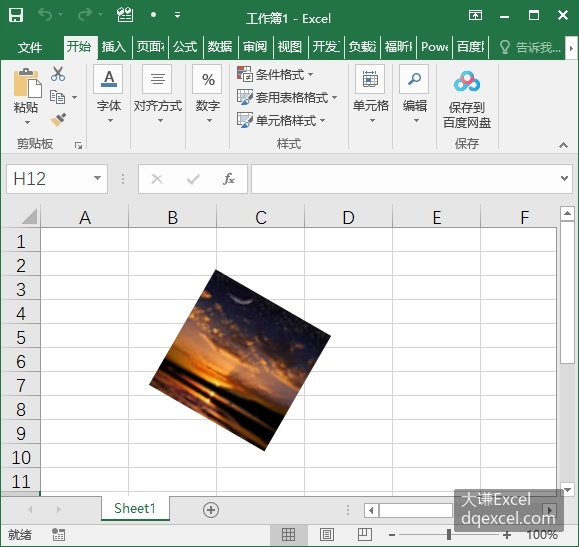Switch to the 公式 ribbon tab
The image size is (579, 547).
[x=185, y=47]
